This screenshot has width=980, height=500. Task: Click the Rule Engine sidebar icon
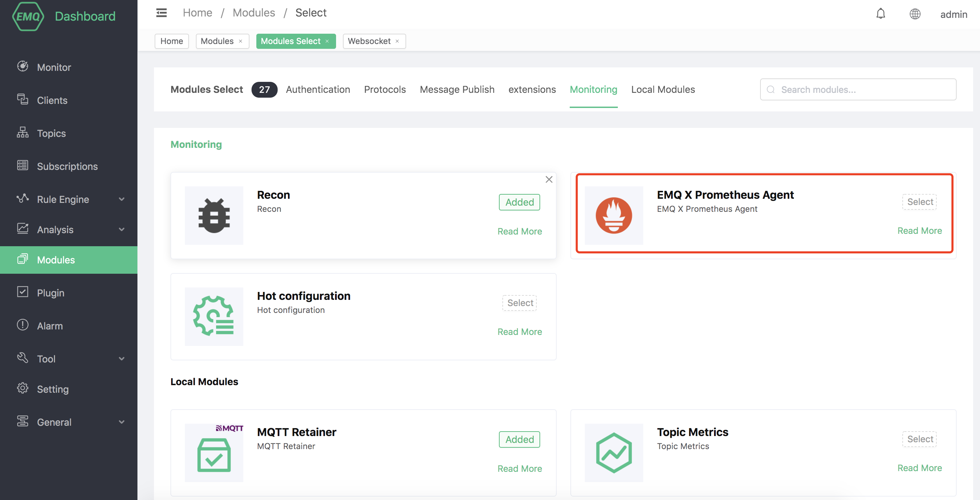click(22, 198)
